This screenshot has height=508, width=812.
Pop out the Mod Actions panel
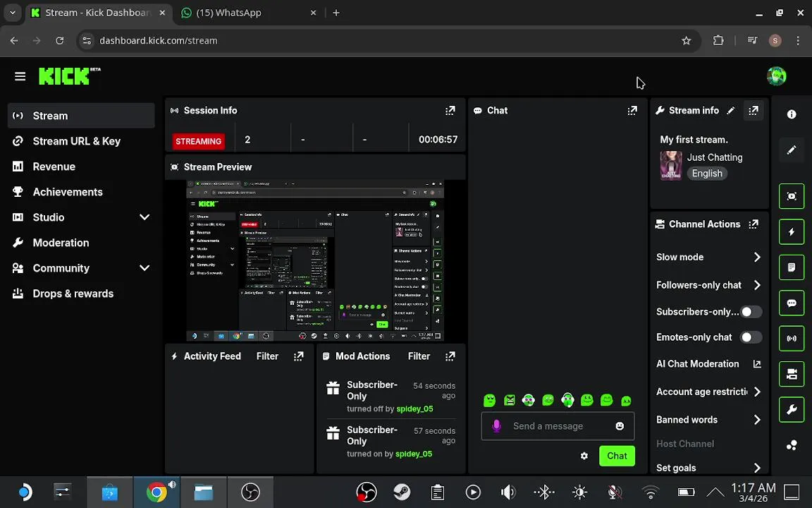pyautogui.click(x=450, y=356)
